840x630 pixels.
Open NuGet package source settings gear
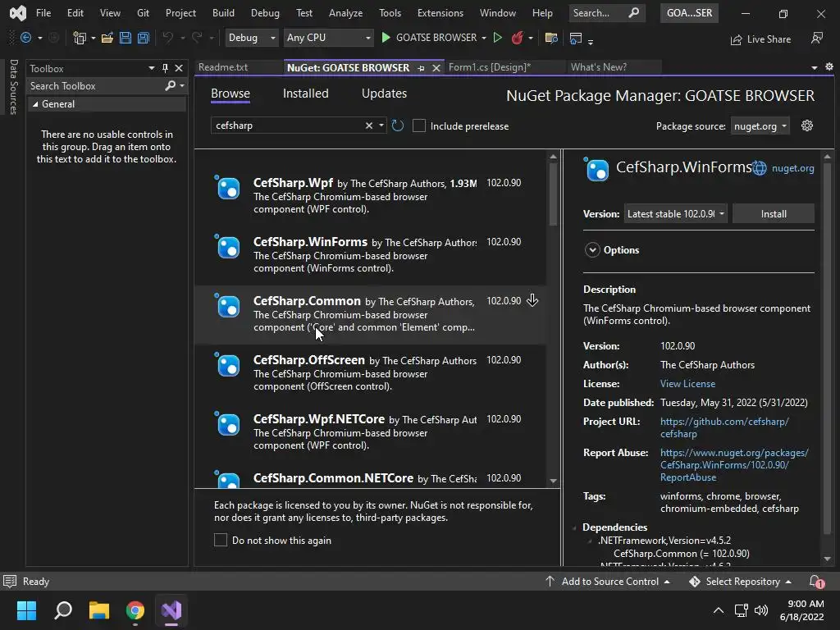807,126
